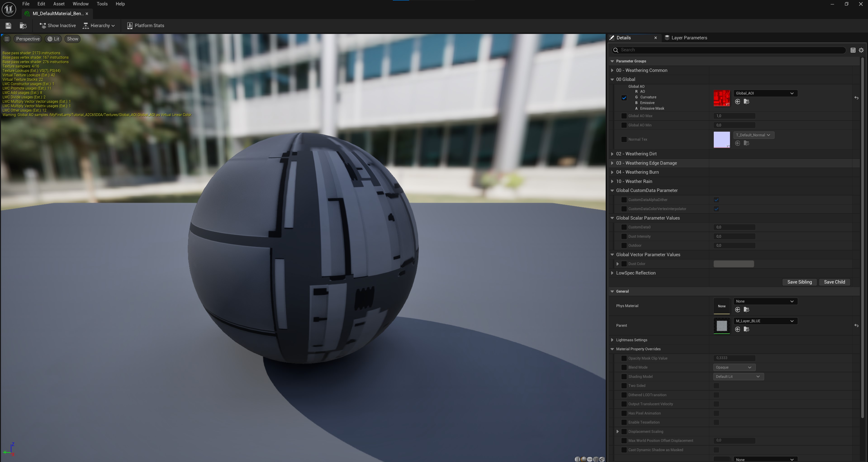Image resolution: width=868 pixels, height=462 pixels.
Task: Use selected asset for Parent material
Action: pyautogui.click(x=738, y=329)
